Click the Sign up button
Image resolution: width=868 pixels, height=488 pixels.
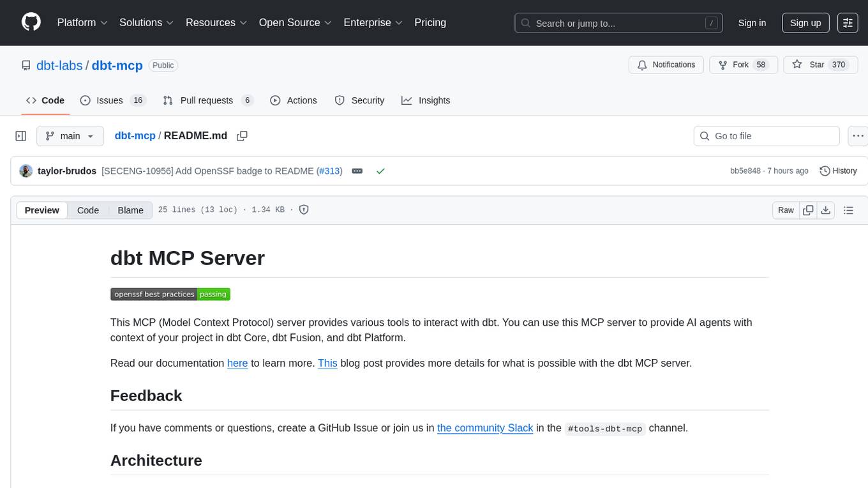[805, 23]
